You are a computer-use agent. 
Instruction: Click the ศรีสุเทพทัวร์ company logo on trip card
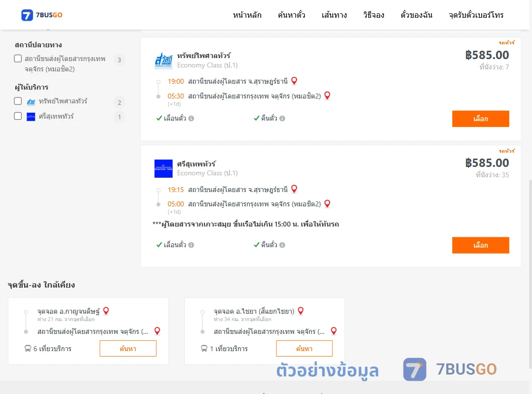[164, 168]
